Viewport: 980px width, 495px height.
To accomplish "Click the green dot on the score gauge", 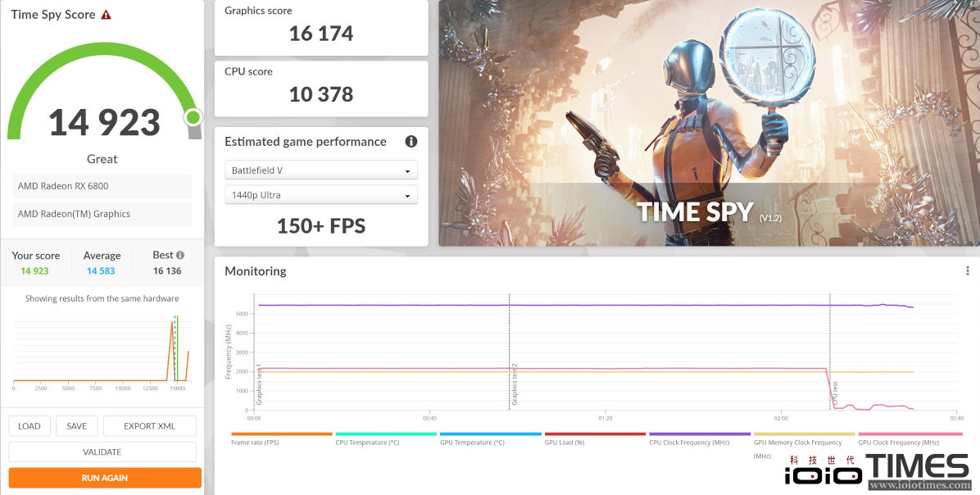I will coord(193,117).
